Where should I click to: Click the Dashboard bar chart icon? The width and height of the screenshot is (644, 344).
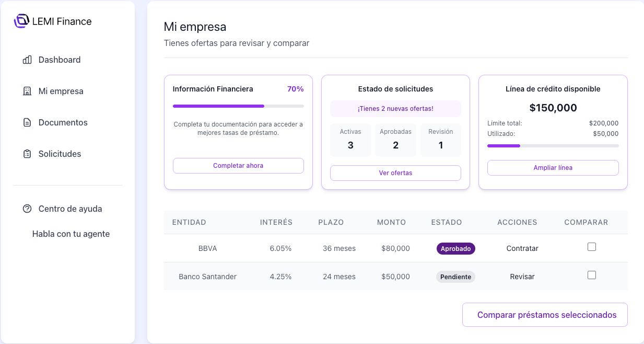[x=27, y=60]
